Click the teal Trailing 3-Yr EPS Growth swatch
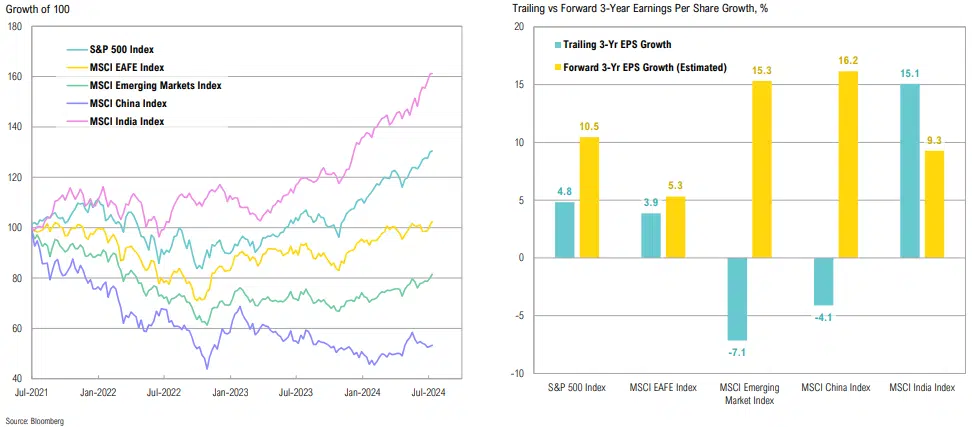 coord(558,45)
